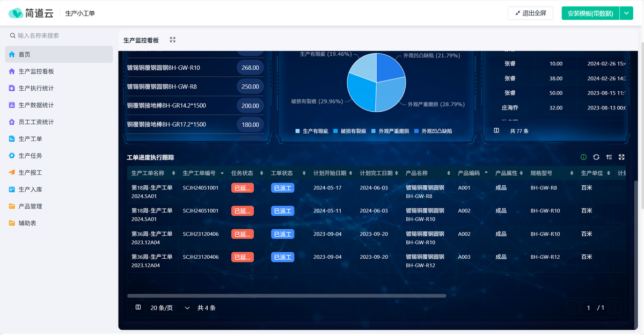
Task: Click the fullscreen icon beside 生产监控看板 tab
Action: (x=172, y=40)
